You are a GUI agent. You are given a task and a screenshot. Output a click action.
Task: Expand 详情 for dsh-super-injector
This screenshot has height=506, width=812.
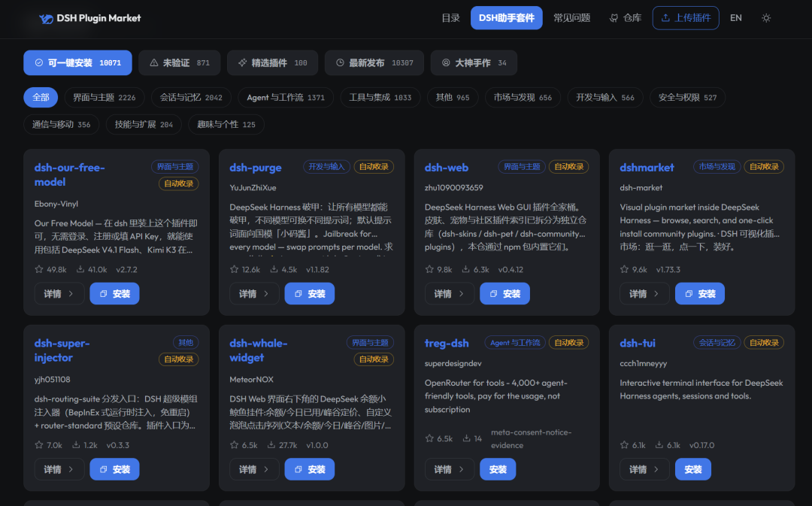[59, 469]
